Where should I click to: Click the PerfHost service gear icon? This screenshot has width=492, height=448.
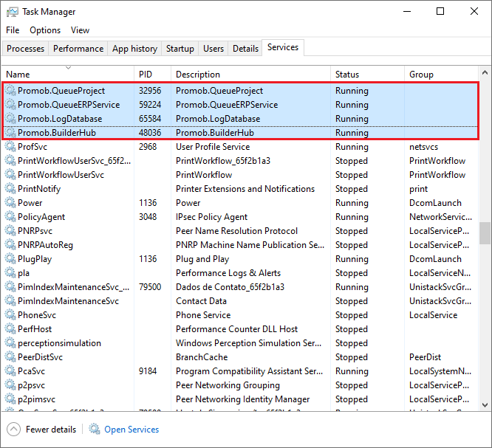point(10,329)
